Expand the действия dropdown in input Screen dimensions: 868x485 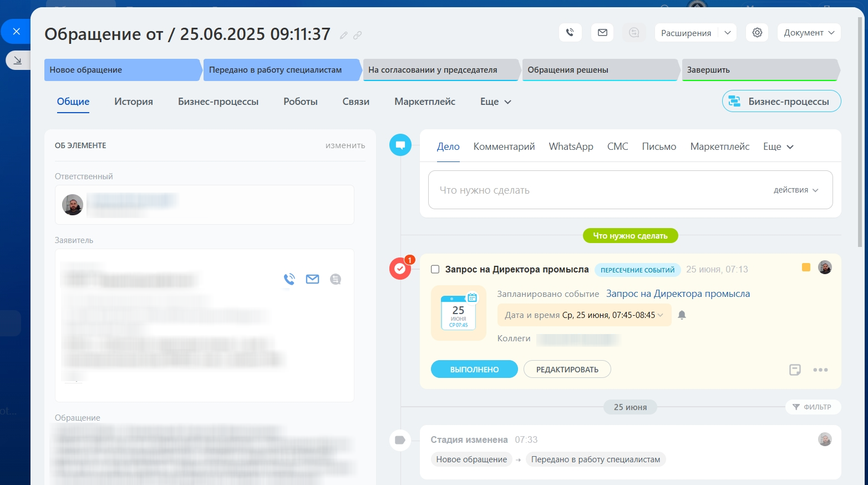[x=796, y=190]
